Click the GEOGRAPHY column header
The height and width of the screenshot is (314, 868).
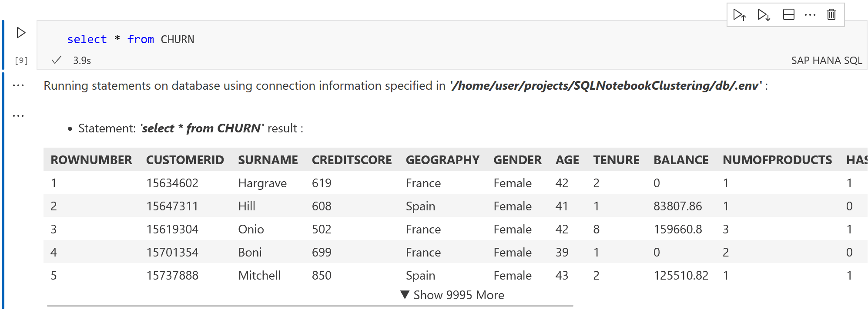click(x=442, y=160)
